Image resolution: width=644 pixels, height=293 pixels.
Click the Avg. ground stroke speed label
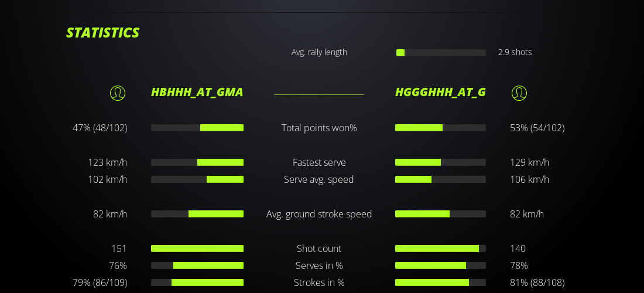(319, 214)
